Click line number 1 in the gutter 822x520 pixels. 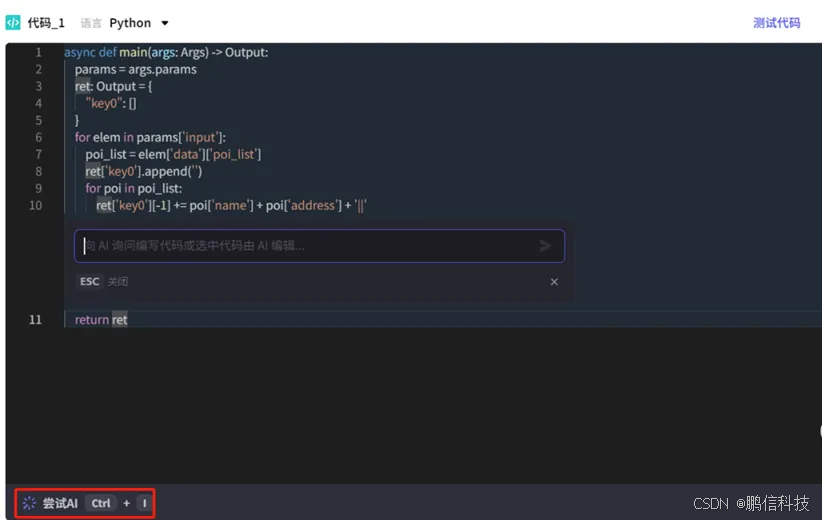(38, 52)
